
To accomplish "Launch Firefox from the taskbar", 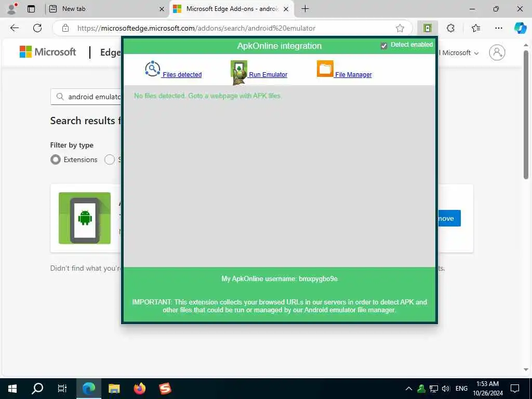I will pos(139,389).
